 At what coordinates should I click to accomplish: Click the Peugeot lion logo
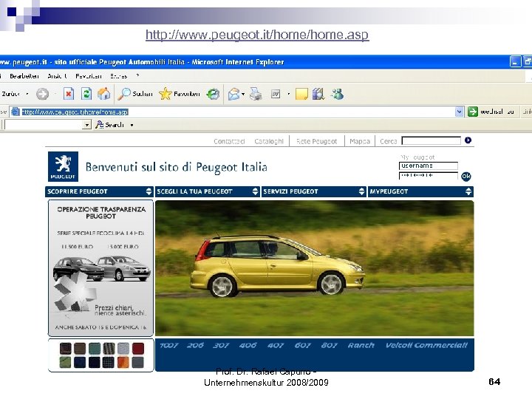pos(63,166)
